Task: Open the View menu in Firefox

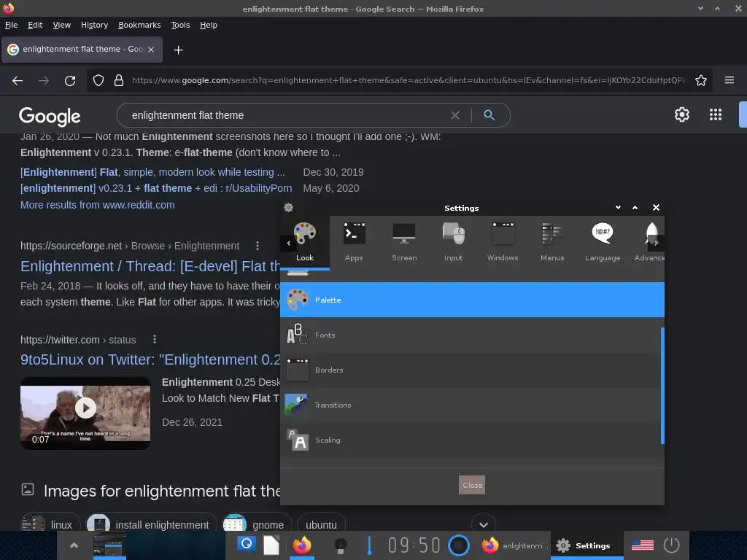Action: click(61, 25)
